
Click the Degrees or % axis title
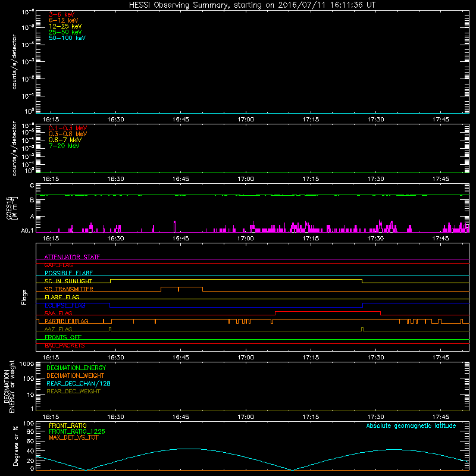pos(15,446)
